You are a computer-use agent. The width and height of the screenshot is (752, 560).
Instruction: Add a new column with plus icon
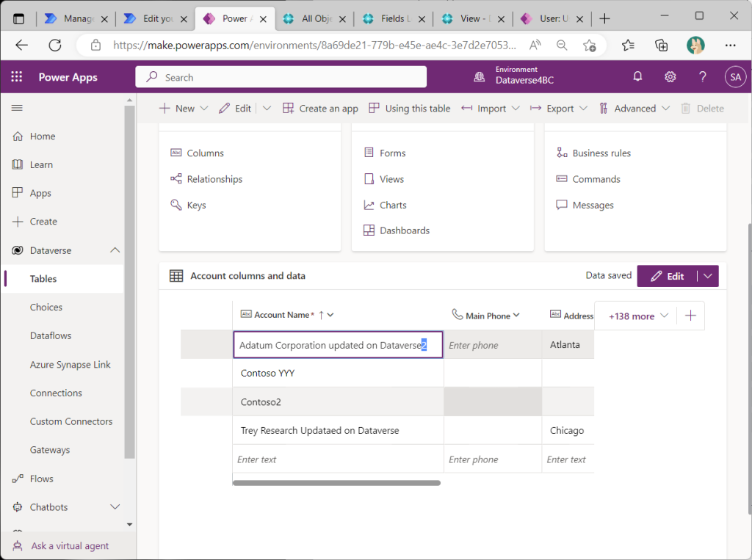[690, 316]
